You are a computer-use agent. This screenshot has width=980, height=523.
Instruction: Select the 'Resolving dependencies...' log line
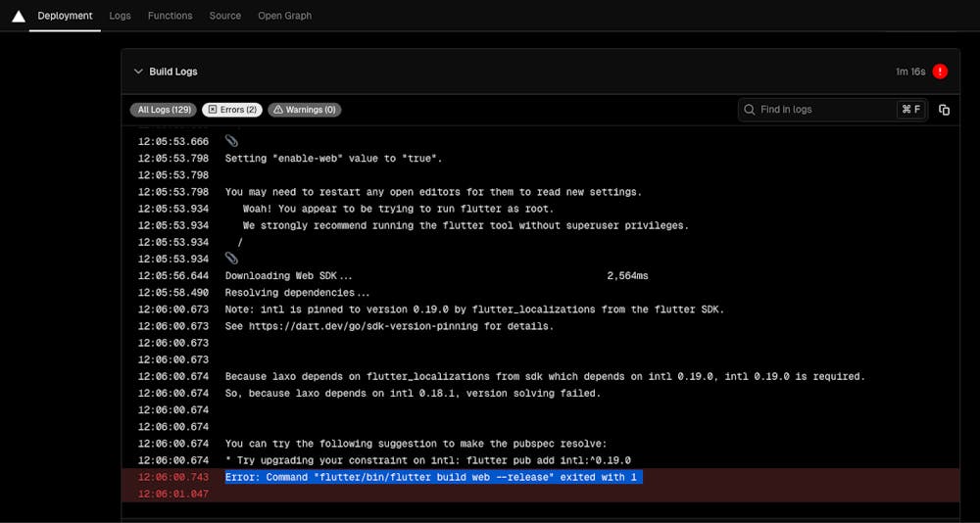pos(298,293)
